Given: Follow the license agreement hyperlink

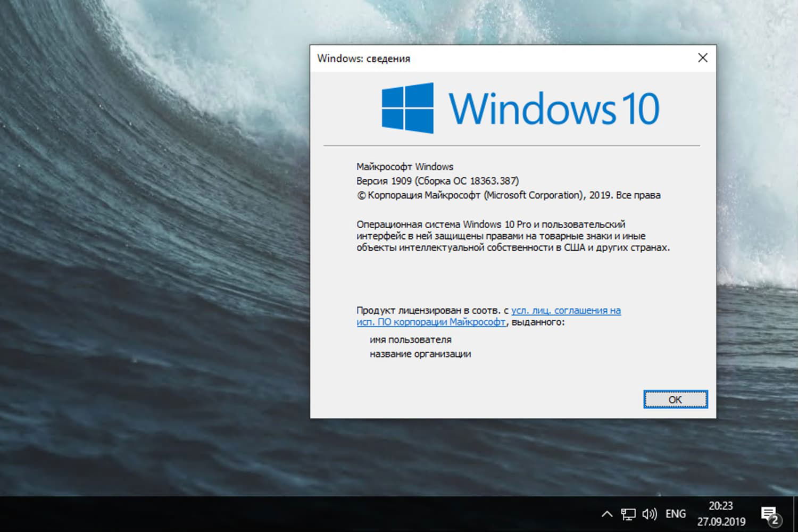Looking at the screenshot, I should 566,310.
